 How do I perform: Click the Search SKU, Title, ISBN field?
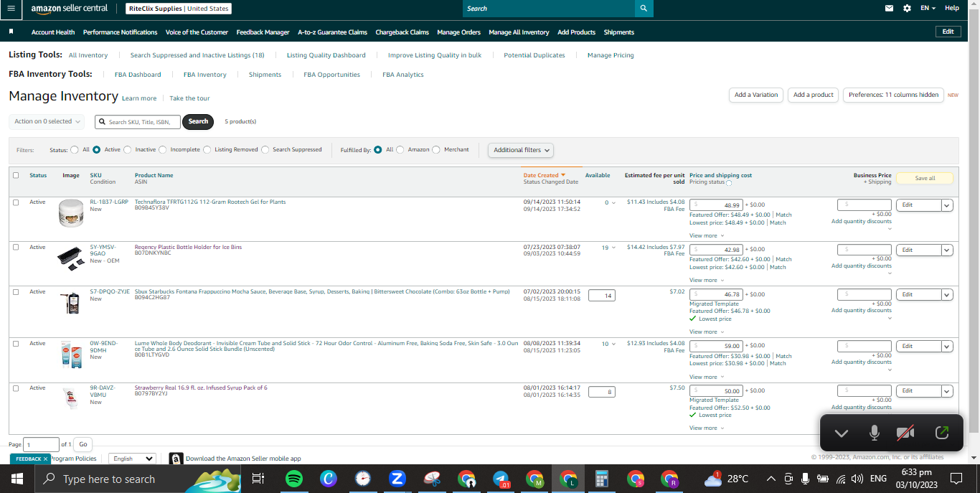pos(138,122)
